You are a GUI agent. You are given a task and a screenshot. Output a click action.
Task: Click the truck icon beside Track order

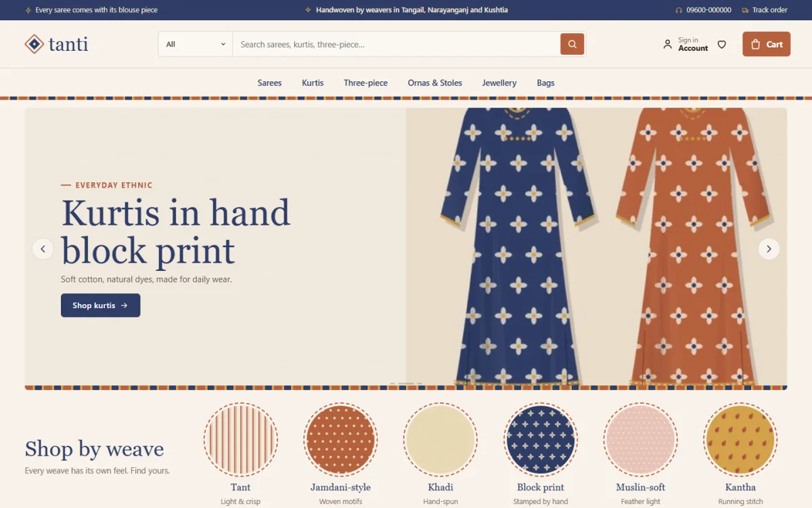click(745, 10)
